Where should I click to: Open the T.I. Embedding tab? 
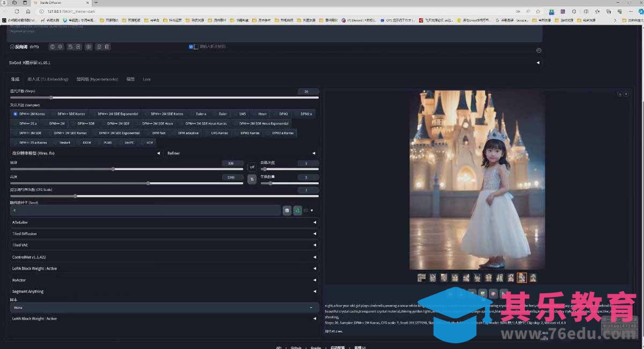click(x=48, y=79)
